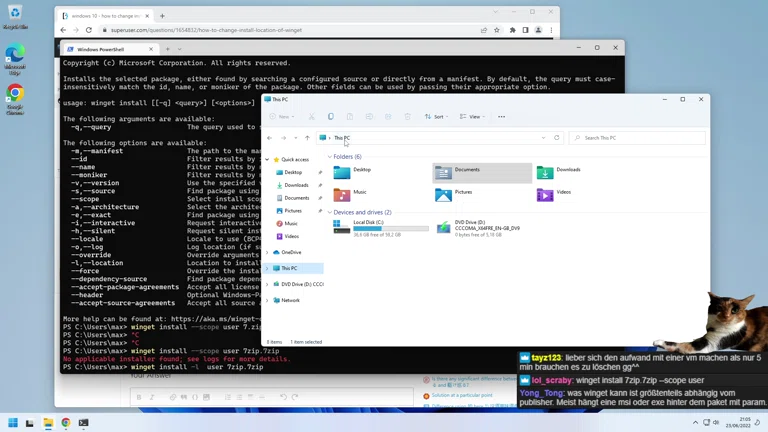The width and height of the screenshot is (768, 432).
Task: Open address bar history dropdown arrow
Action: tap(543, 138)
